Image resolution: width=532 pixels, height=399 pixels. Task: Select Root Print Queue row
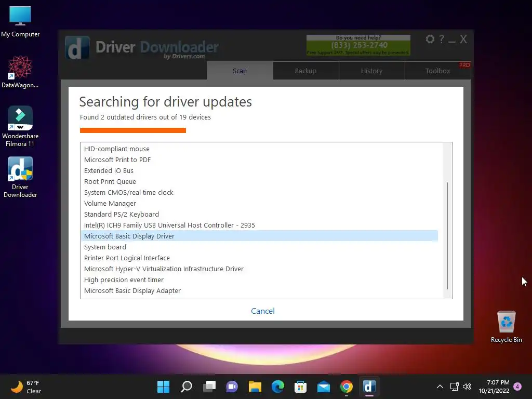(x=260, y=181)
